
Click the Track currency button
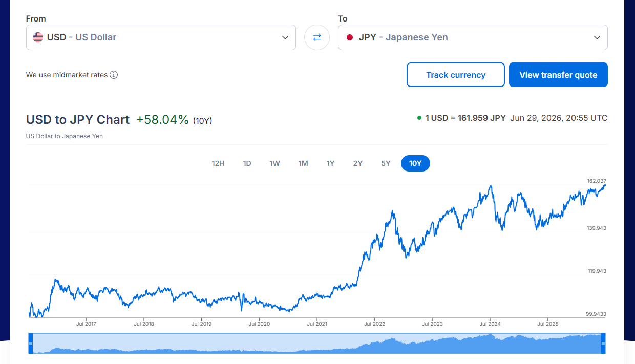(x=456, y=75)
